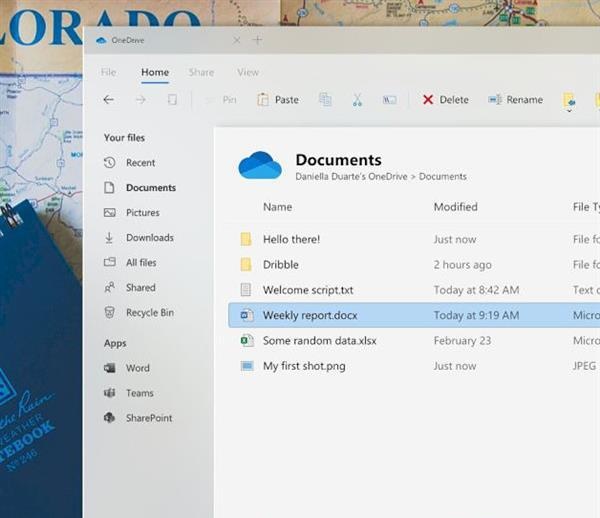600x518 pixels.
Task: Open Downloads in the sidebar
Action: 139,238
